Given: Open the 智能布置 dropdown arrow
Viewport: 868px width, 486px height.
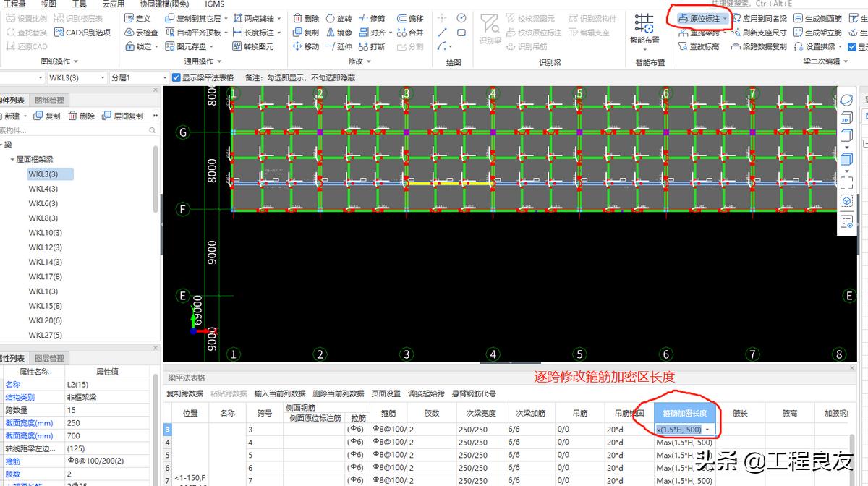Looking at the screenshot, I should [644, 51].
